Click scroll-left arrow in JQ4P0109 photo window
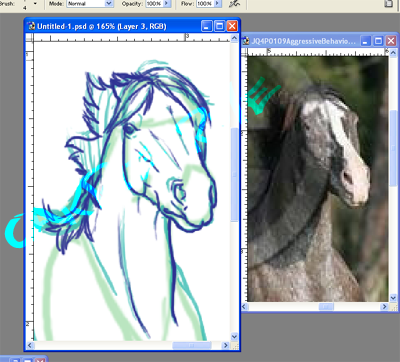This screenshot has width=400, height=362. [245, 306]
